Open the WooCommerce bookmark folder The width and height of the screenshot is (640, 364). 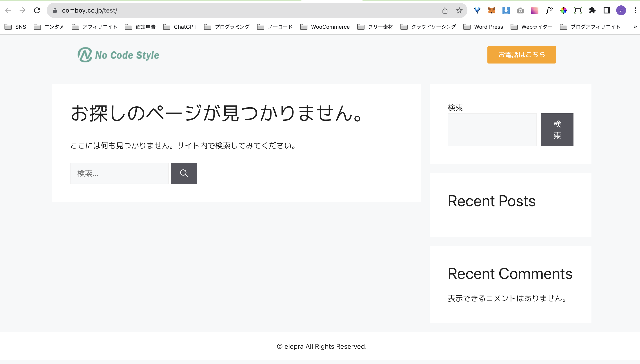pyautogui.click(x=325, y=27)
